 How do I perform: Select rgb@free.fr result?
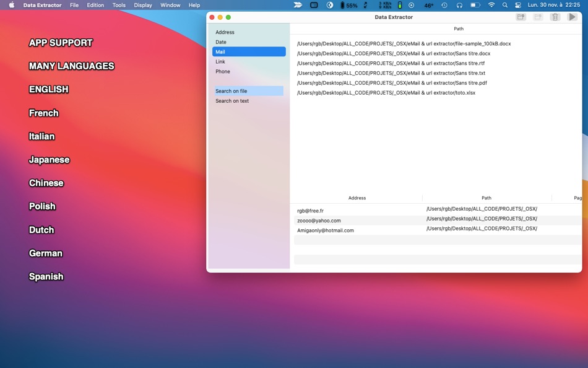[x=311, y=211]
